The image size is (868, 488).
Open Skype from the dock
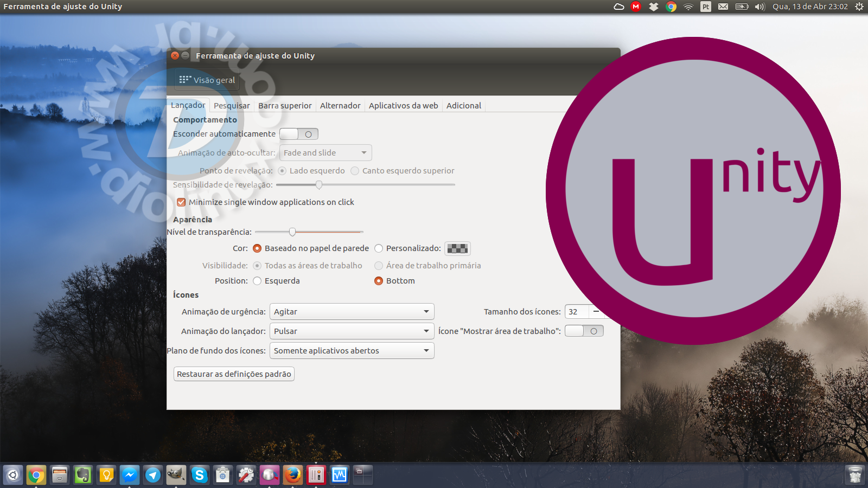coord(200,476)
